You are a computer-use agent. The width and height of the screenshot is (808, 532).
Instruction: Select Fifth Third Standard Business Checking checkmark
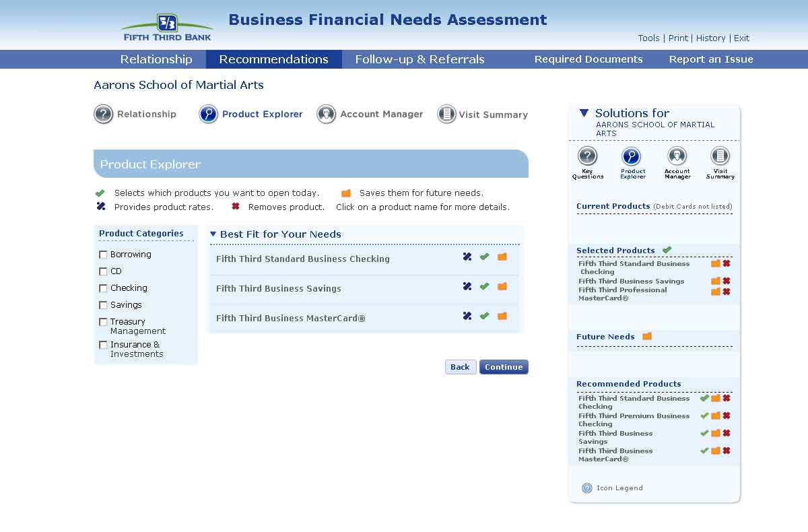coord(484,257)
